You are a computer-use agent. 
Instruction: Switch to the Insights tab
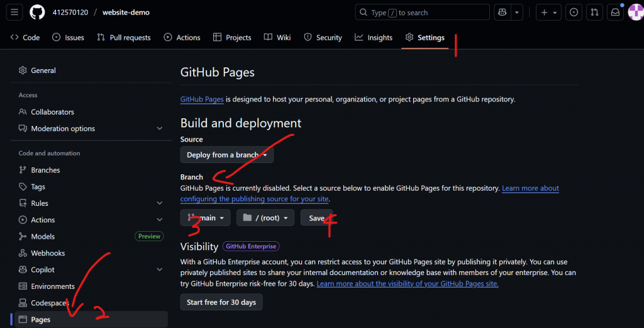coord(374,37)
